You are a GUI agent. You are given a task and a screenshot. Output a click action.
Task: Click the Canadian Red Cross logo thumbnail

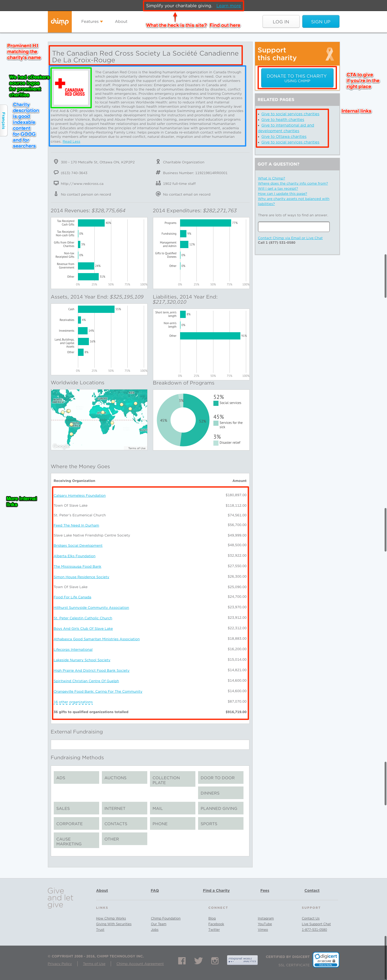coord(71,88)
